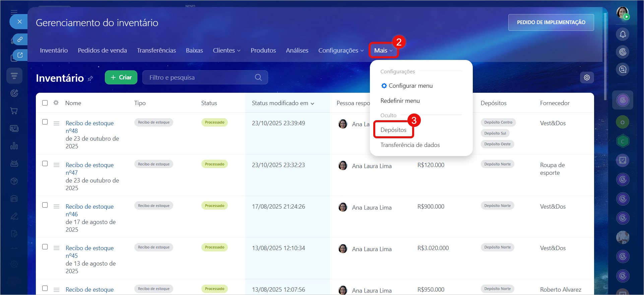This screenshot has width=644, height=295.
Task: Open grid settings gear at top right
Action: [x=587, y=78]
